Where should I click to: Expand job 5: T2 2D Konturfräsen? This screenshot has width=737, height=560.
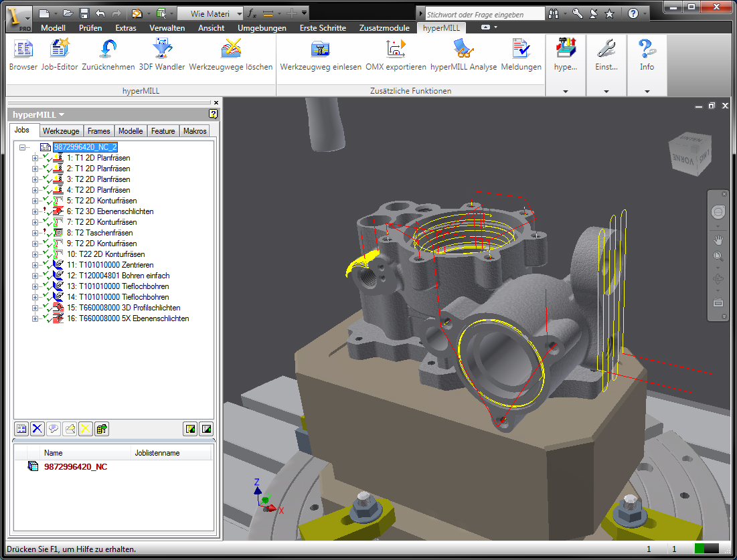pos(35,201)
